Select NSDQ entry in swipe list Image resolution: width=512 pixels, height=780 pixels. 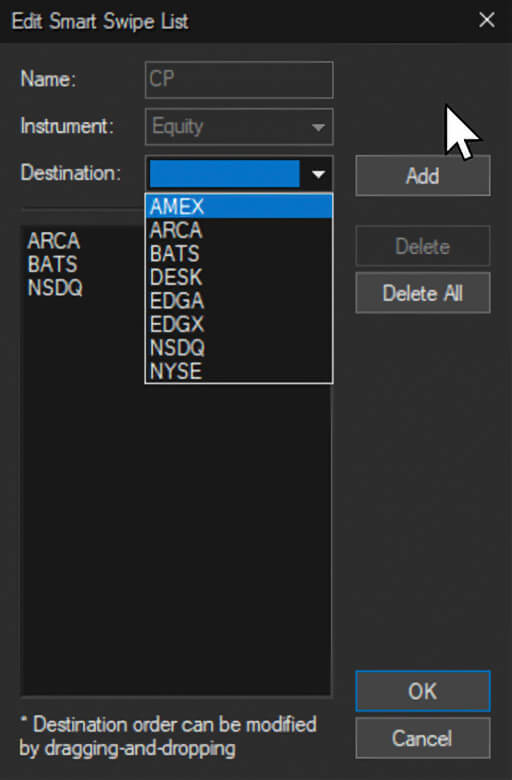(x=55, y=288)
